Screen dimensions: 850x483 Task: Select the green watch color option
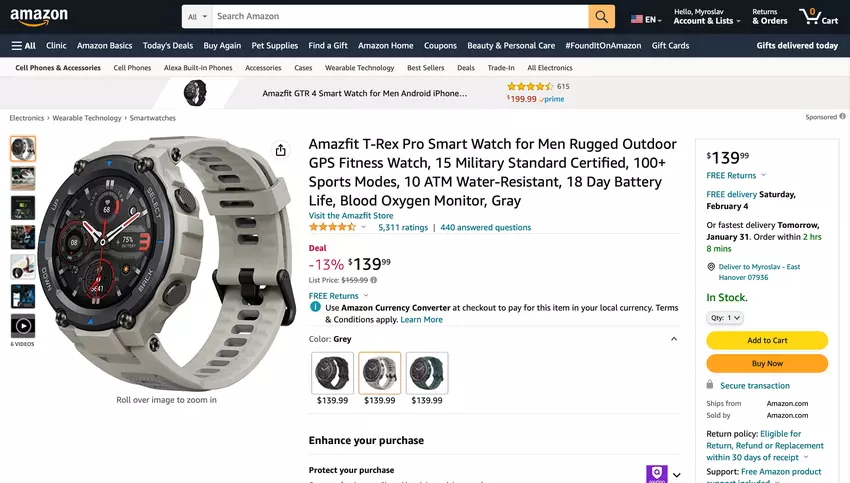(427, 373)
